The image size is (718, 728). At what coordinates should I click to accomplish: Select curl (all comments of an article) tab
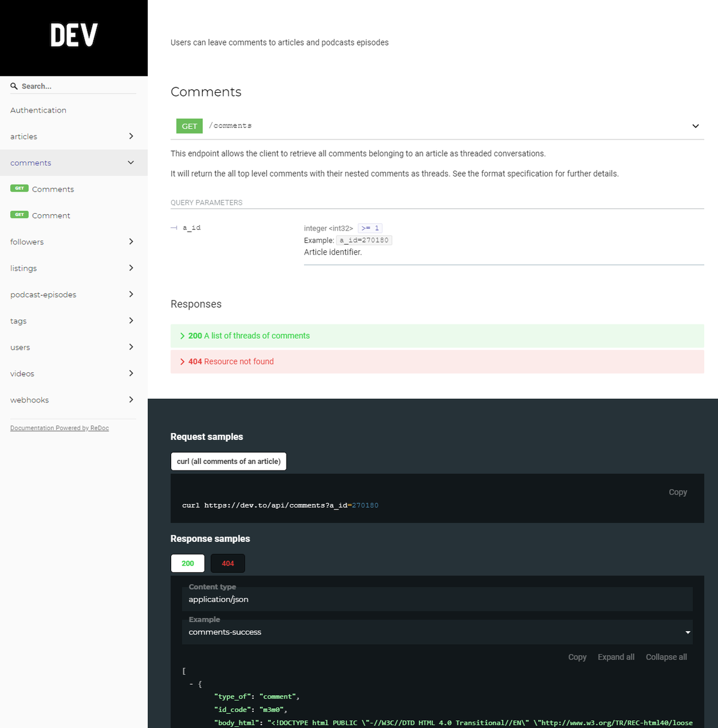coord(229,462)
